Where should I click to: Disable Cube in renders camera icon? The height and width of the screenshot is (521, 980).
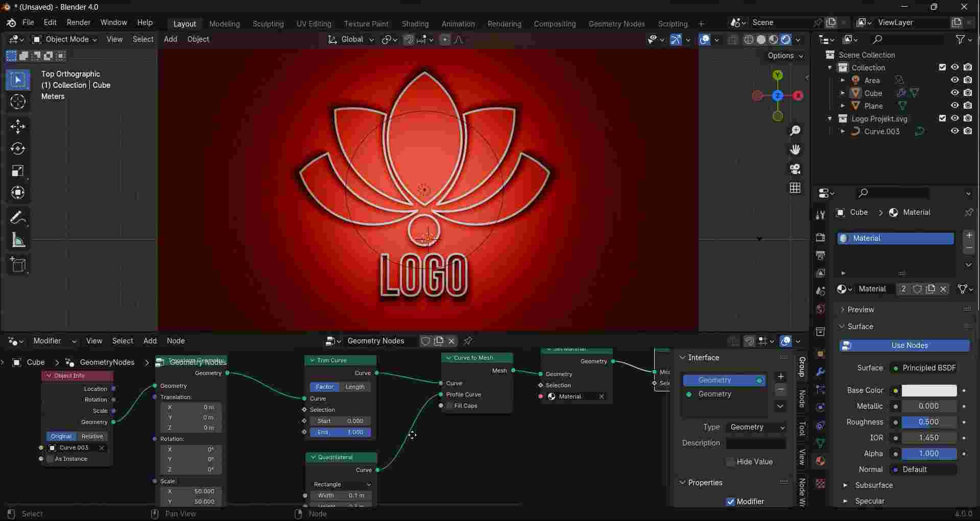(x=968, y=93)
